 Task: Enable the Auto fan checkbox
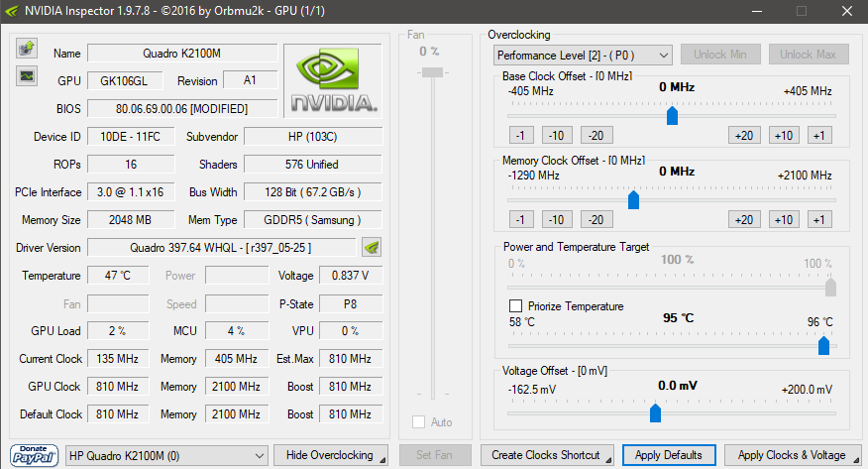pos(418,422)
